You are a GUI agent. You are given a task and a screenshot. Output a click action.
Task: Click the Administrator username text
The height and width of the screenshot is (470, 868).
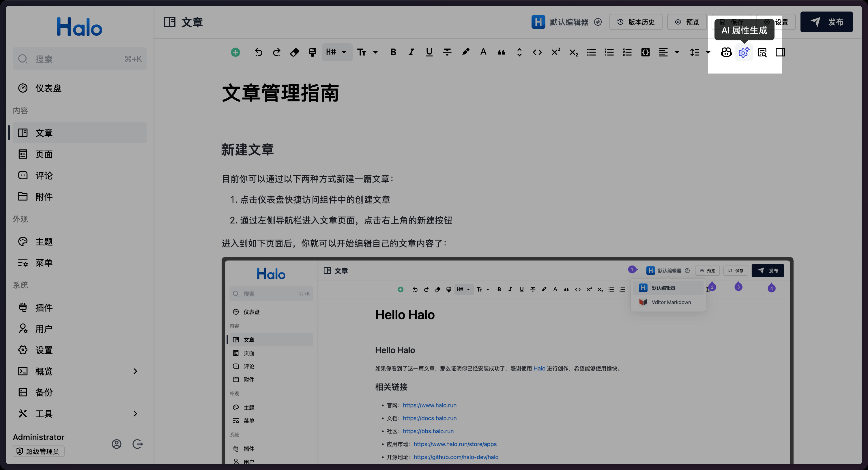click(38, 437)
